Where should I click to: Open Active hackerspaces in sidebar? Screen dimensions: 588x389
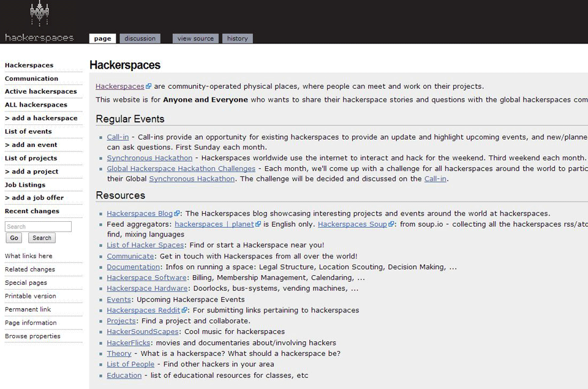[x=41, y=92]
